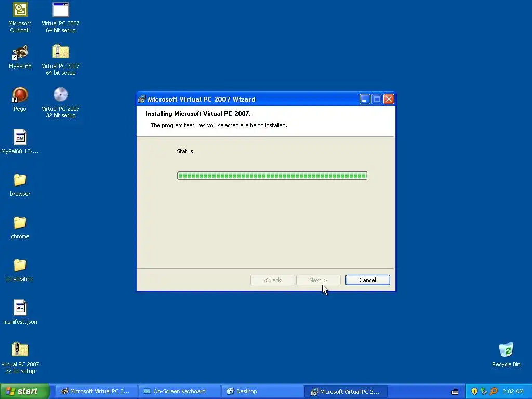Switch to On-Screen Keyboard taskbar item
The image size is (532, 399).
[x=179, y=391]
